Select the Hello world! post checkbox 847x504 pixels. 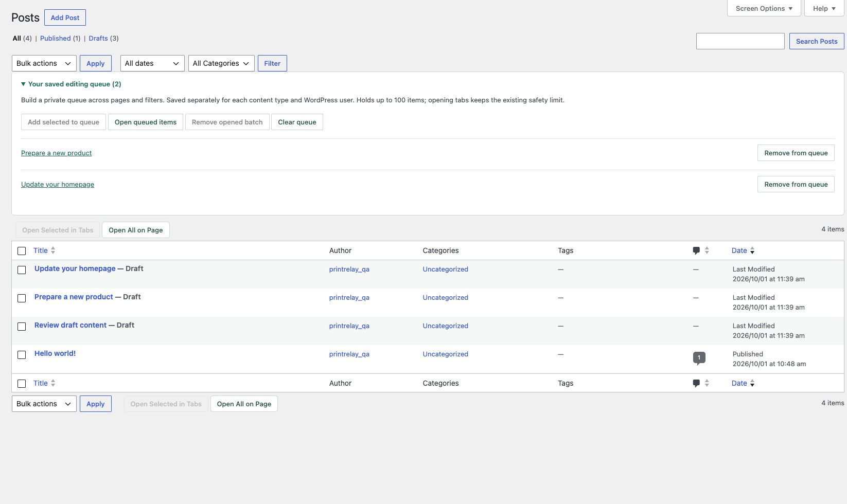tap(22, 355)
